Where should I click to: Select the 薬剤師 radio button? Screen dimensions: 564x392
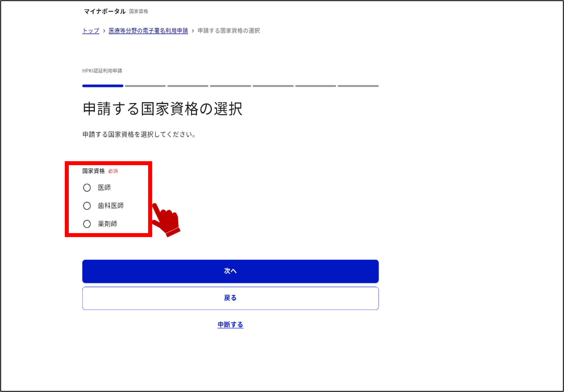87,224
